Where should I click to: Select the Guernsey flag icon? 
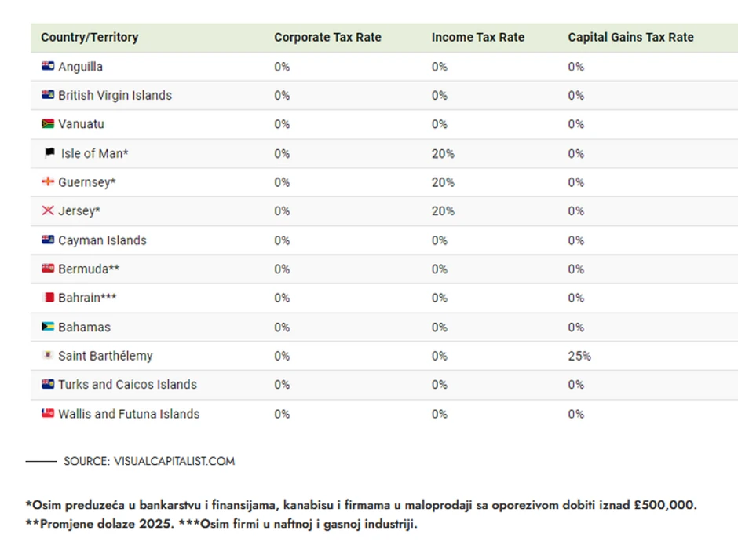tap(48, 182)
